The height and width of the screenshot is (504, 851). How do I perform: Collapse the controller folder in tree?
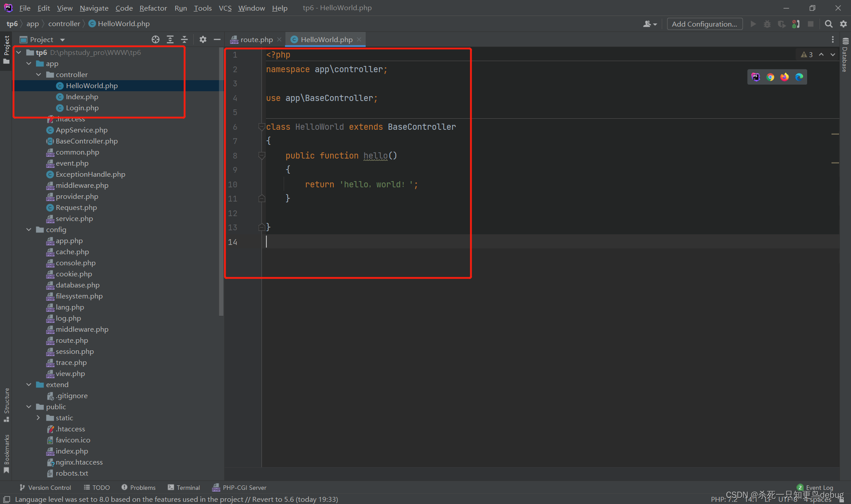click(x=39, y=74)
